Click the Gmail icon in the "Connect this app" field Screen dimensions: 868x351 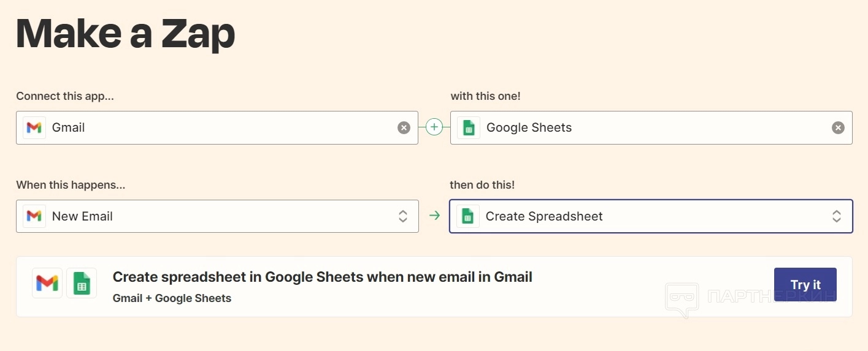tap(34, 127)
